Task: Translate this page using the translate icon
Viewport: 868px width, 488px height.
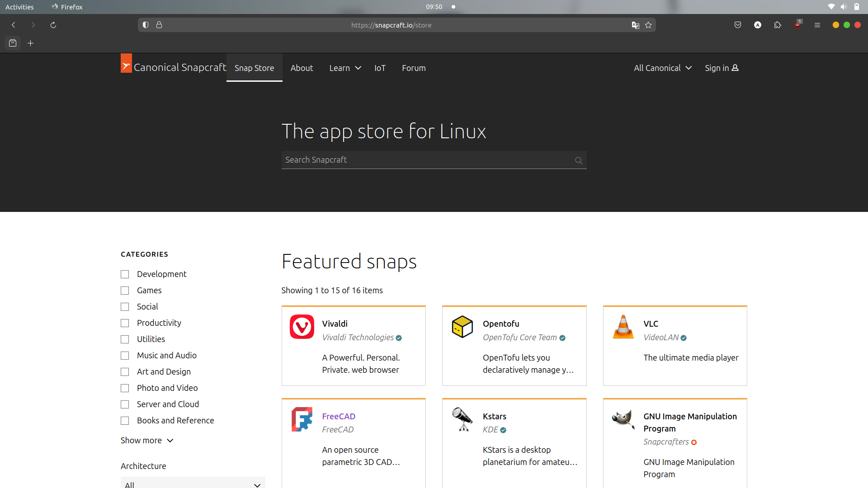Action: [x=636, y=25]
